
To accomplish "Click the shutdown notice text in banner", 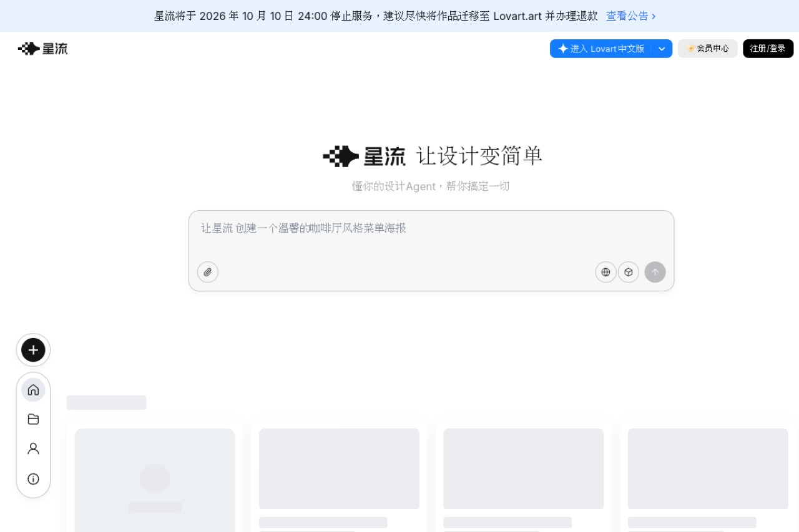I will pyautogui.click(x=376, y=16).
